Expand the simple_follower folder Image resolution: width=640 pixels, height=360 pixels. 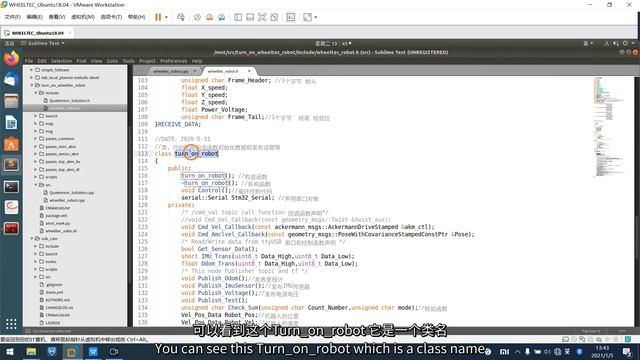click(x=31, y=70)
